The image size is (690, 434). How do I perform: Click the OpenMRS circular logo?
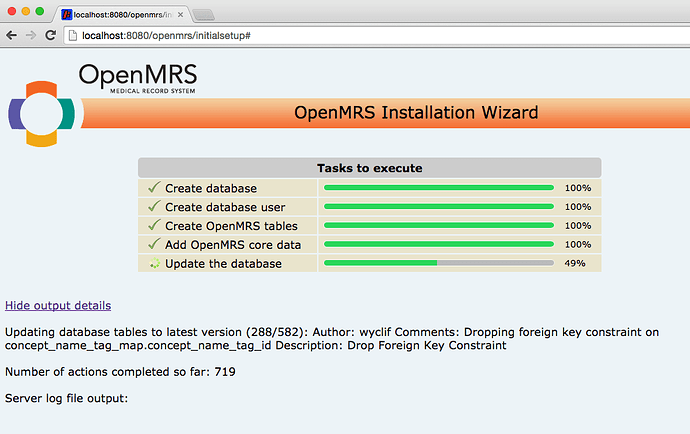click(41, 114)
